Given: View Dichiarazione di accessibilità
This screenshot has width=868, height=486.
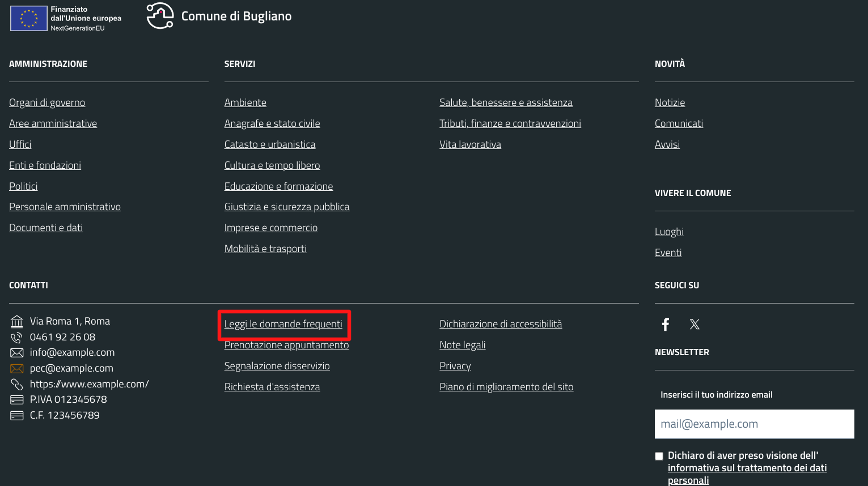Looking at the screenshot, I should click(x=501, y=324).
